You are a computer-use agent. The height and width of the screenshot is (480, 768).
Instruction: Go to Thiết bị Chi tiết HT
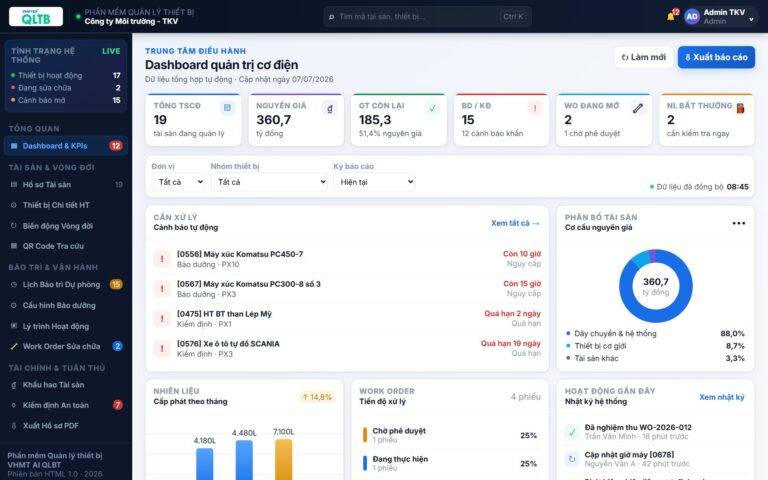(66, 205)
